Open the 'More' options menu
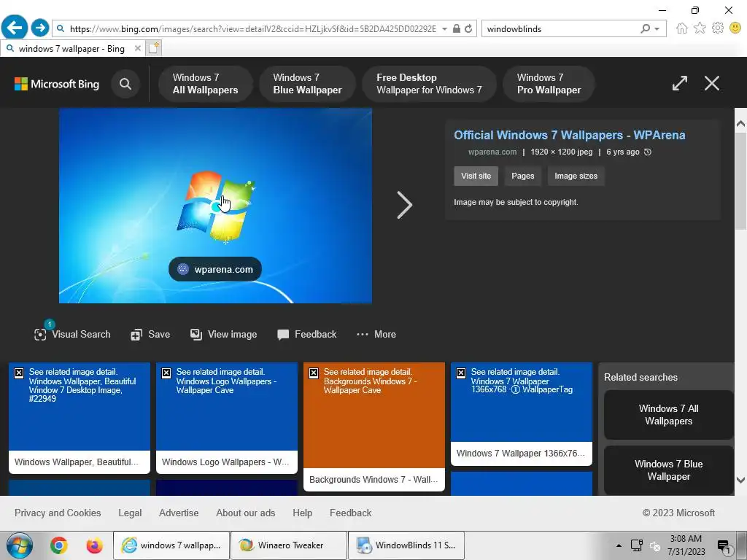The height and width of the screenshot is (560, 747). [x=376, y=334]
